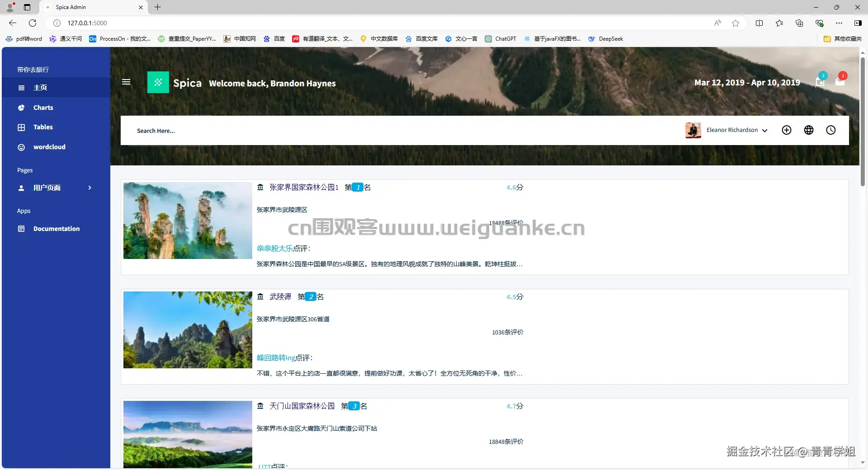Reload the page with refresh icon
This screenshot has height=470, width=868.
click(33, 23)
